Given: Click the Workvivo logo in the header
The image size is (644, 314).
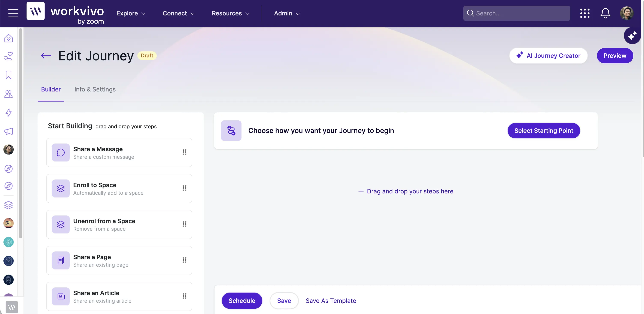Looking at the screenshot, I should pyautogui.click(x=65, y=13).
